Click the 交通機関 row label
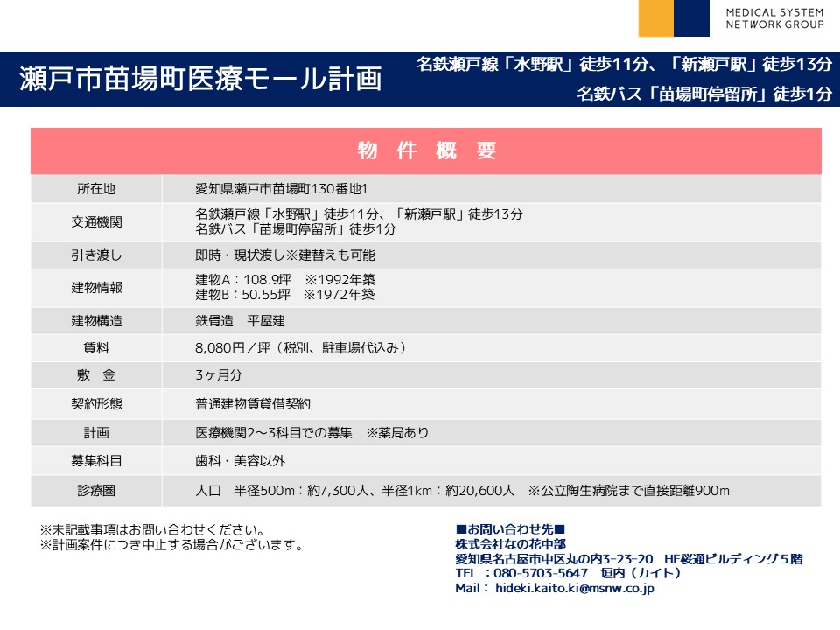840x630 pixels. (x=96, y=222)
